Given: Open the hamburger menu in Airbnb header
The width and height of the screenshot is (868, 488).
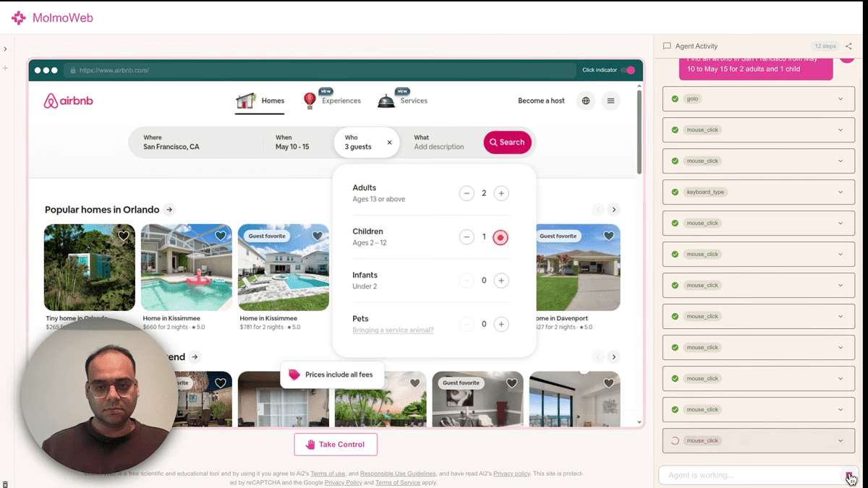Looking at the screenshot, I should [x=610, y=101].
